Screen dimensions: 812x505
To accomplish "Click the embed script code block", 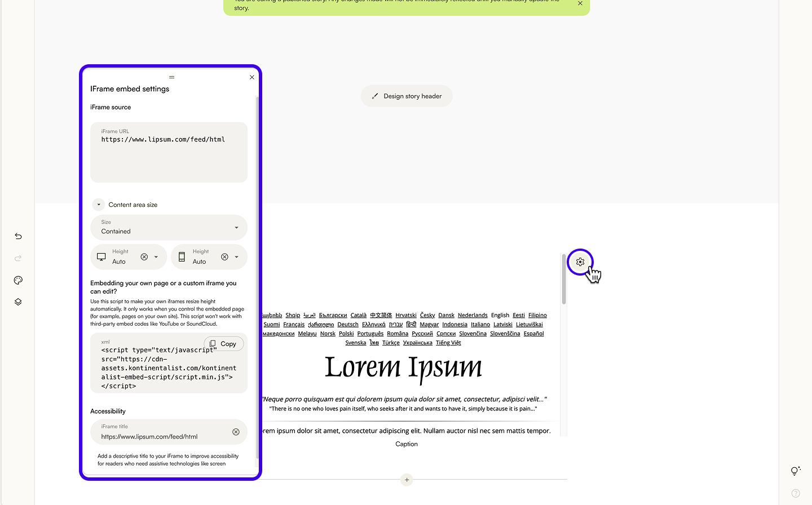I will pyautogui.click(x=169, y=363).
